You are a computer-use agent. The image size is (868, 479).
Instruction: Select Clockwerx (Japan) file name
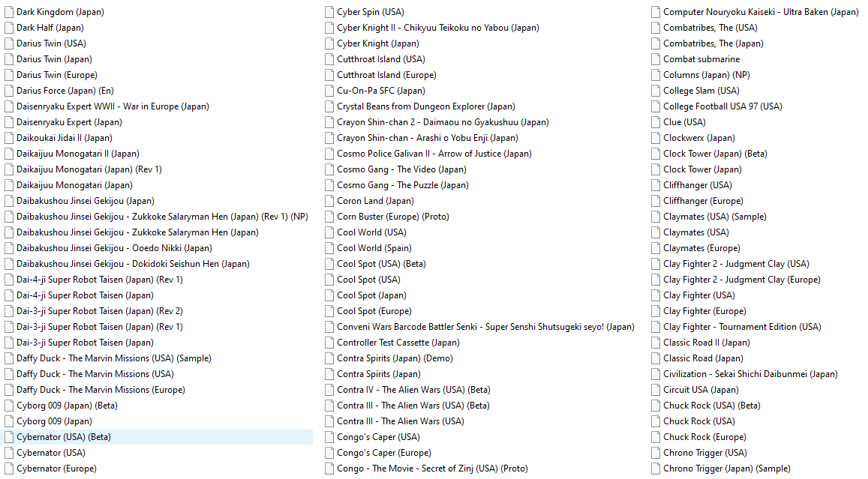(x=700, y=138)
